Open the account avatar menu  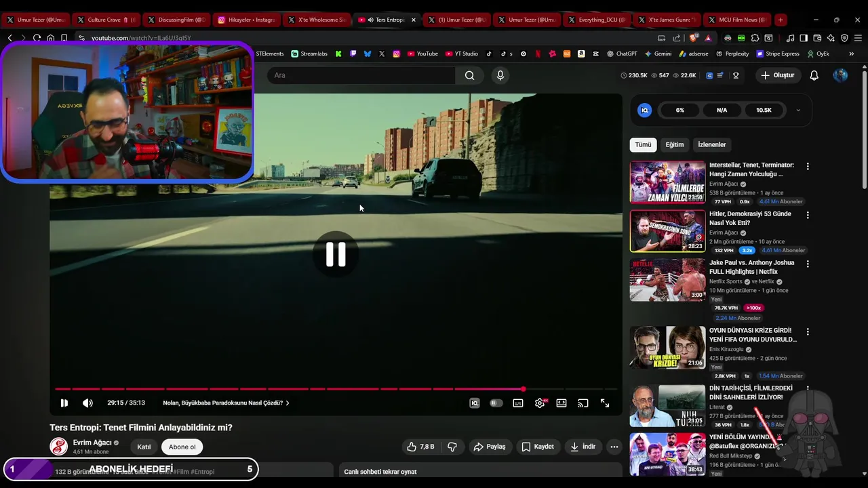tap(840, 75)
